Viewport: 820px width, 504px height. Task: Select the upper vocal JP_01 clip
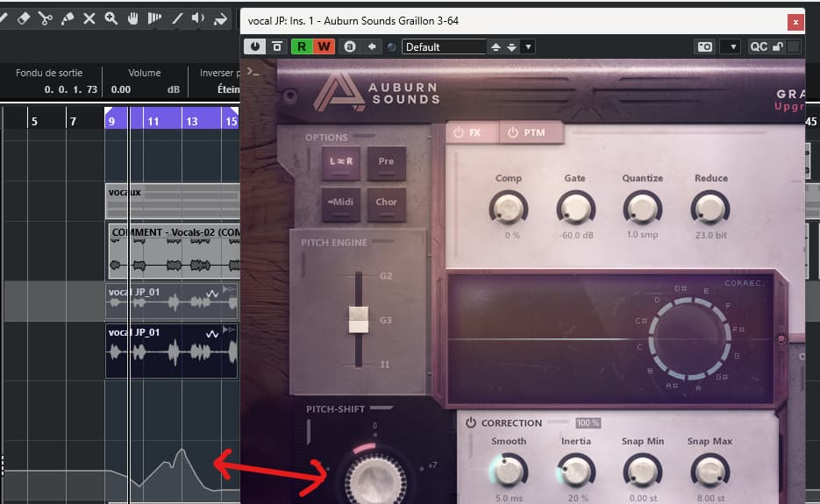coord(172,302)
